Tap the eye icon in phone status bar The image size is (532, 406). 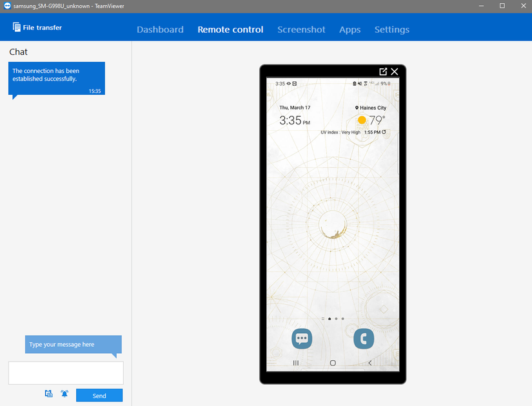[289, 83]
